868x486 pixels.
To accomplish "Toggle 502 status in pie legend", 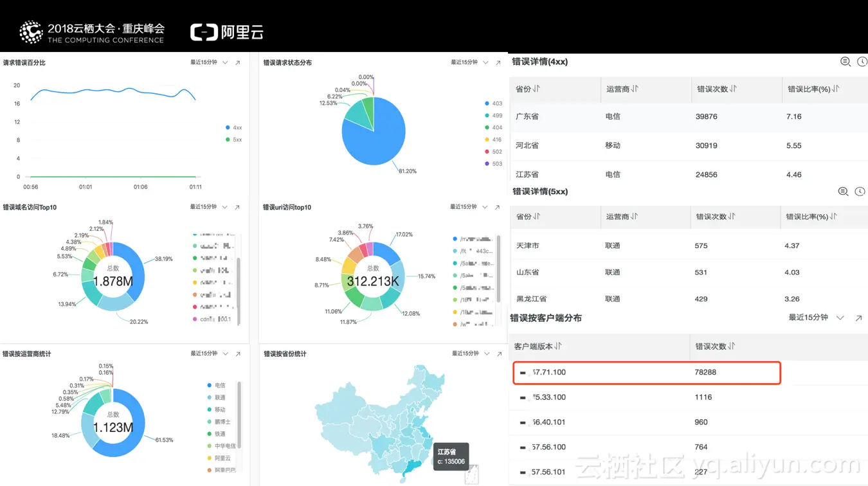I will tap(493, 152).
